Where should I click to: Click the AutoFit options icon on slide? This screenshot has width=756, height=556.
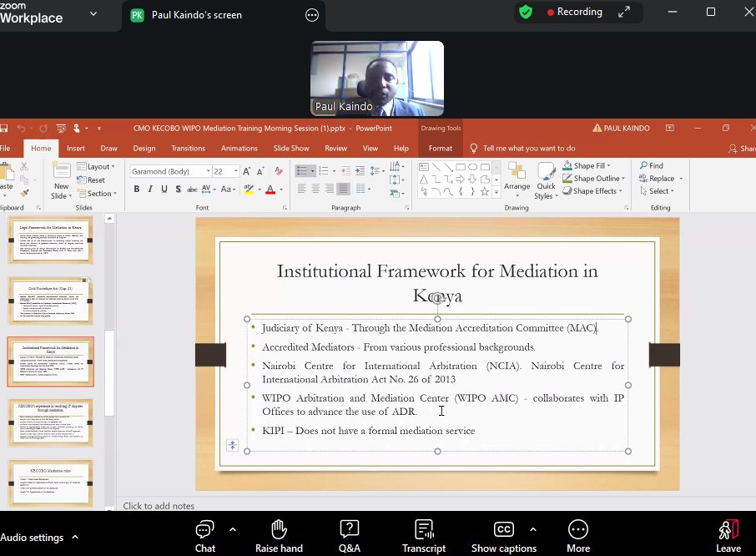click(x=233, y=445)
